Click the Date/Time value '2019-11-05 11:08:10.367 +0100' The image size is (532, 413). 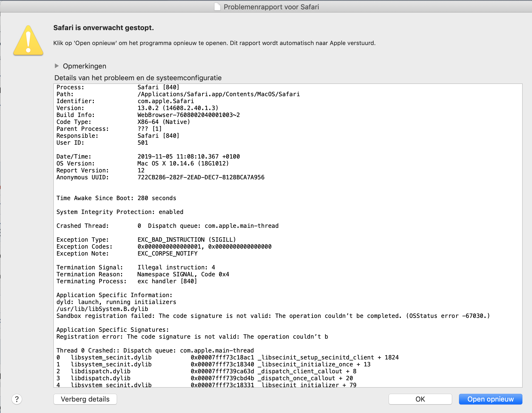click(x=188, y=156)
